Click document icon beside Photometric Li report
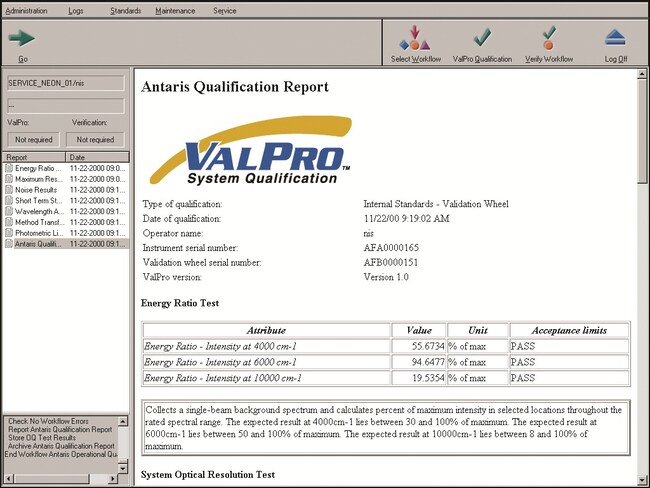This screenshot has width=650, height=488. click(x=9, y=233)
